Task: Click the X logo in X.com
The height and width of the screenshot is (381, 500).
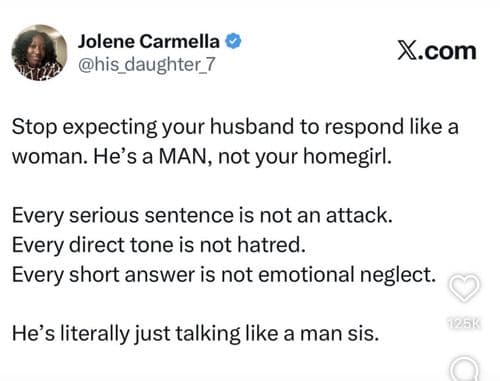Action: pos(407,52)
